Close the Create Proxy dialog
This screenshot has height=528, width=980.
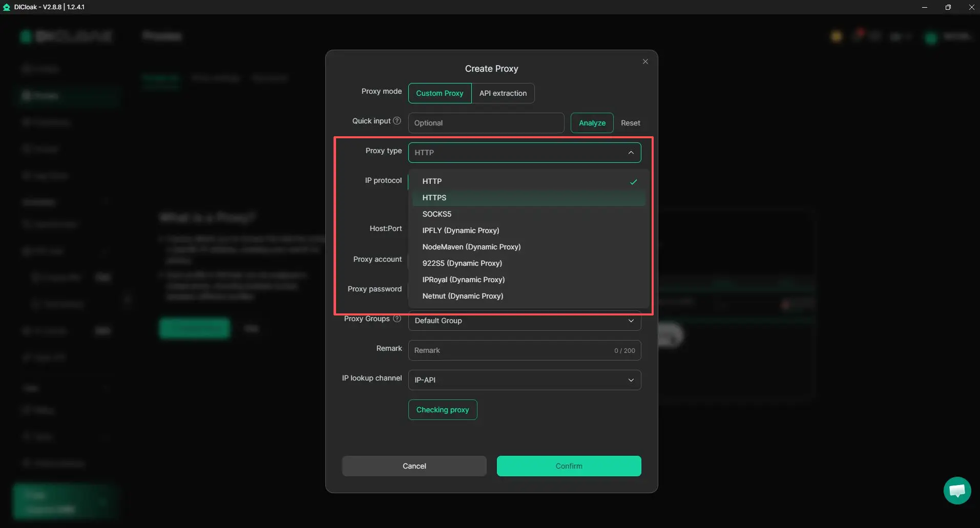click(x=645, y=61)
